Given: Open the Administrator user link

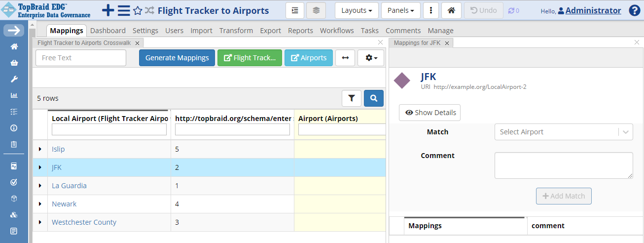Looking at the screenshot, I should point(593,10).
